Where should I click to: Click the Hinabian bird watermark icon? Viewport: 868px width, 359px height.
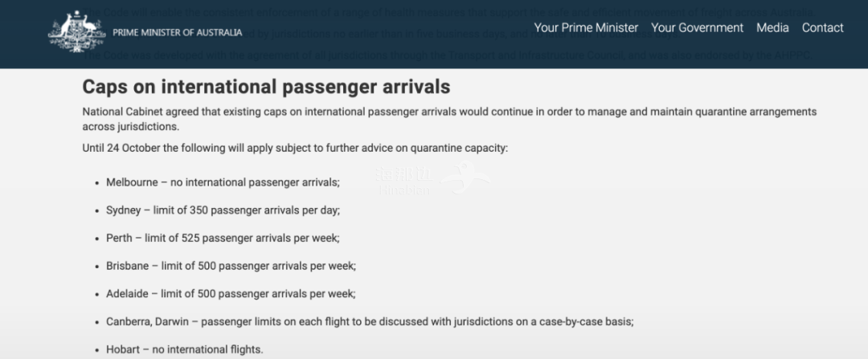click(x=465, y=177)
